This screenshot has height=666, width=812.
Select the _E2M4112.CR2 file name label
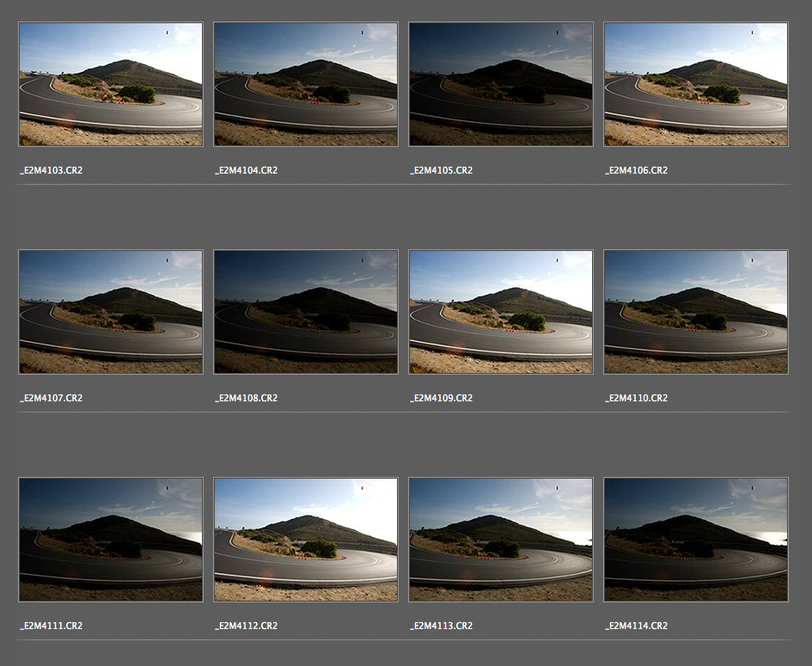click(x=246, y=626)
